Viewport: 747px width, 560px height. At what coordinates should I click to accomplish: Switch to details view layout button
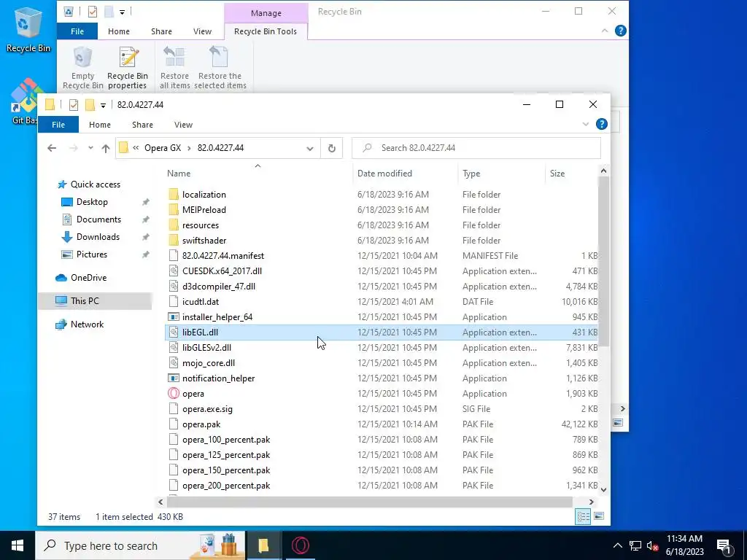pos(583,517)
